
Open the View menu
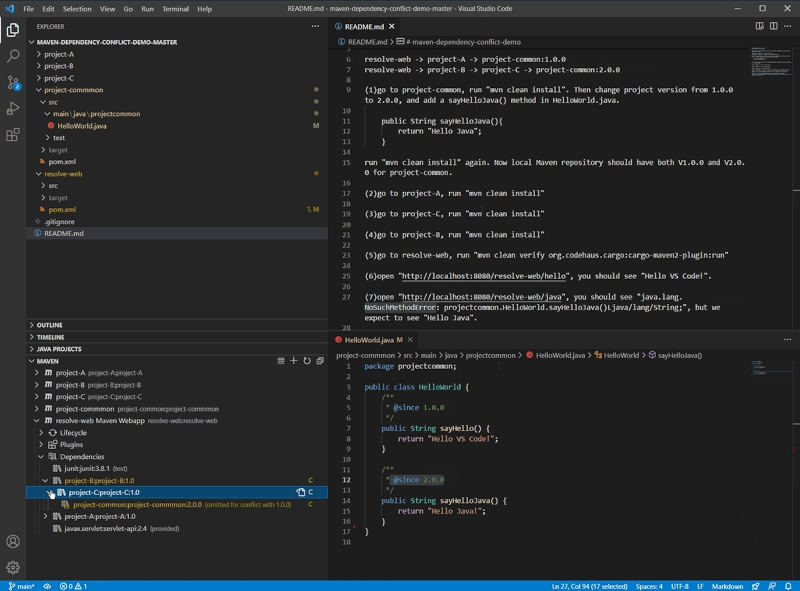coord(107,9)
